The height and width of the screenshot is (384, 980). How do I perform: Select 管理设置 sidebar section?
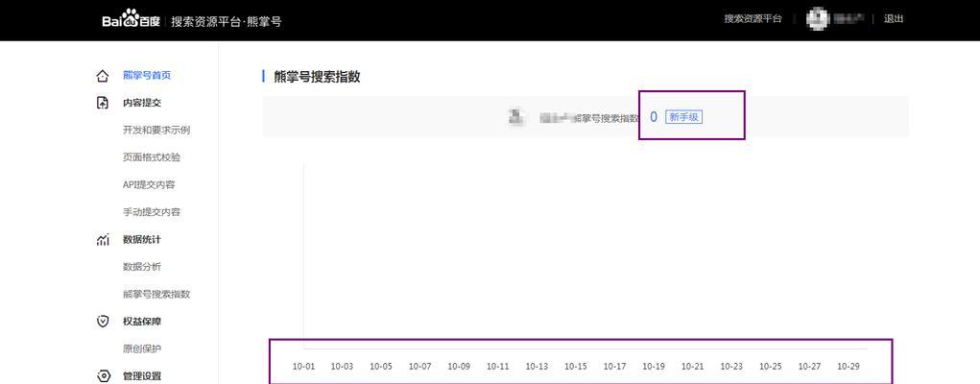pos(142,376)
